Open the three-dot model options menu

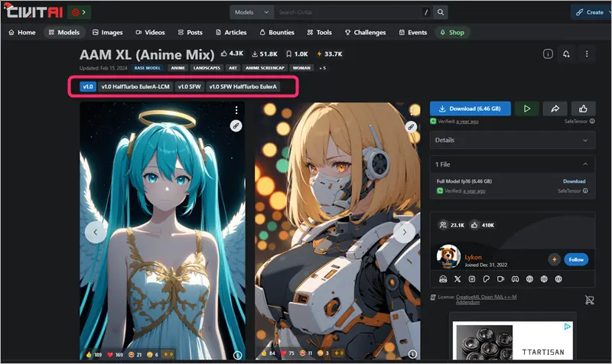point(587,54)
